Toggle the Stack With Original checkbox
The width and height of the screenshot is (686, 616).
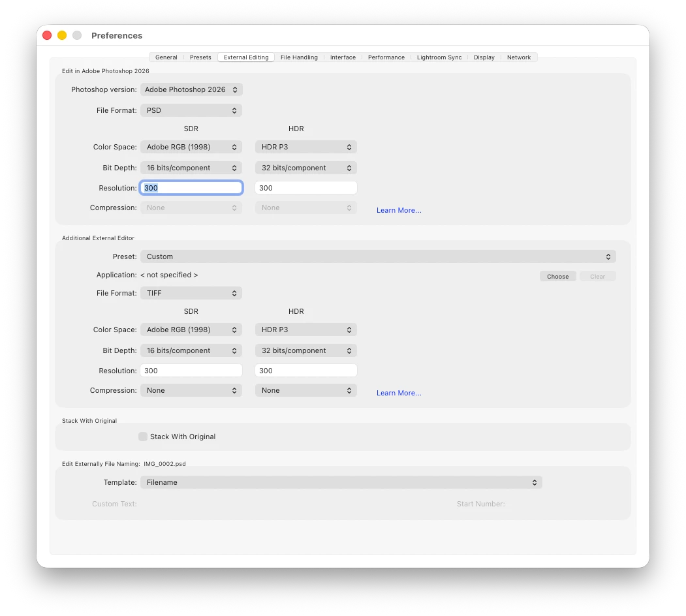[x=143, y=437]
